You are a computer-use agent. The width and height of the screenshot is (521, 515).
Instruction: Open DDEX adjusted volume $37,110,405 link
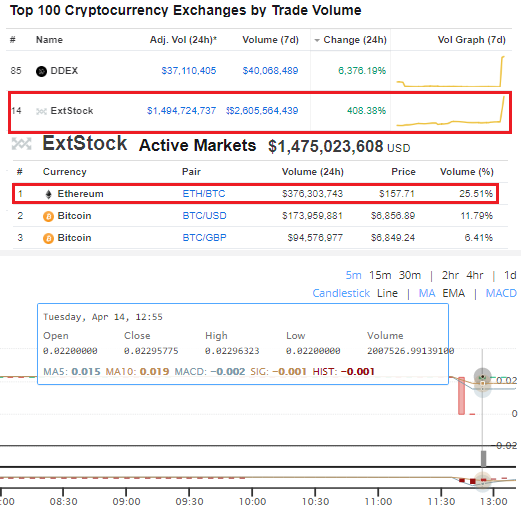tap(189, 71)
